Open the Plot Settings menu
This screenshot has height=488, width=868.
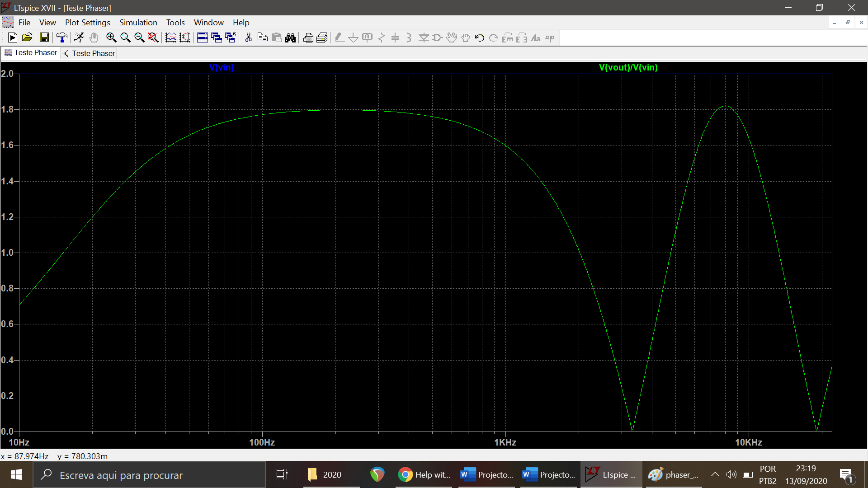tap(87, 23)
